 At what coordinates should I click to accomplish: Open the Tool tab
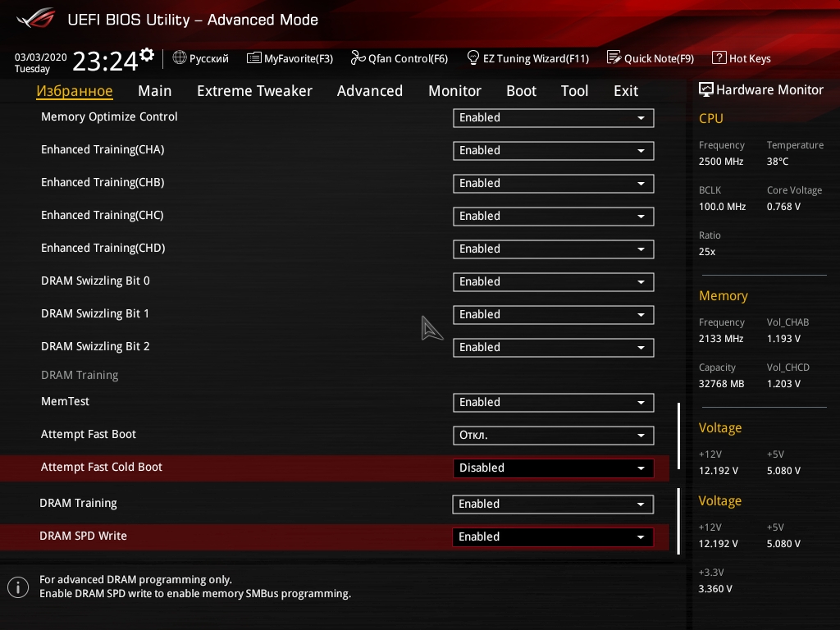(574, 91)
